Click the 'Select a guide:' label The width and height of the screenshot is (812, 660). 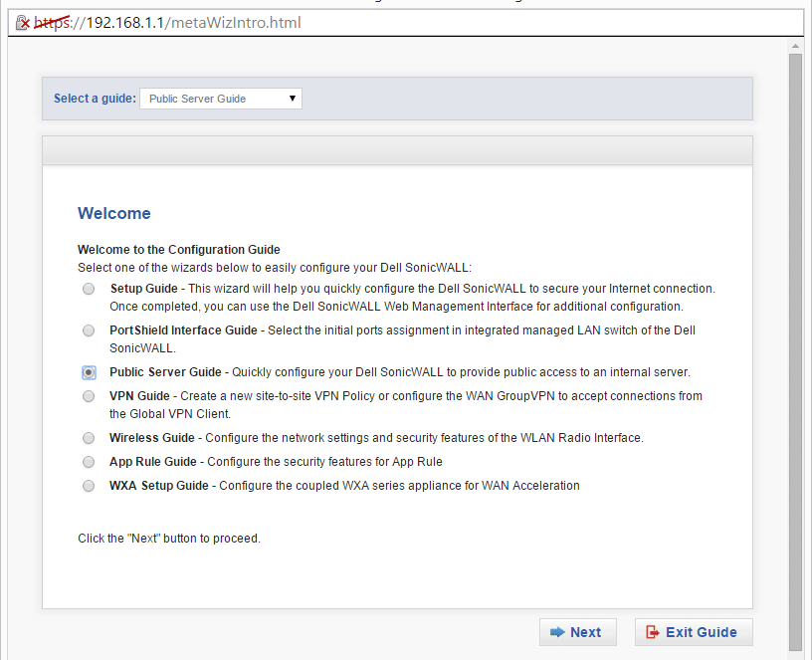[x=95, y=99]
